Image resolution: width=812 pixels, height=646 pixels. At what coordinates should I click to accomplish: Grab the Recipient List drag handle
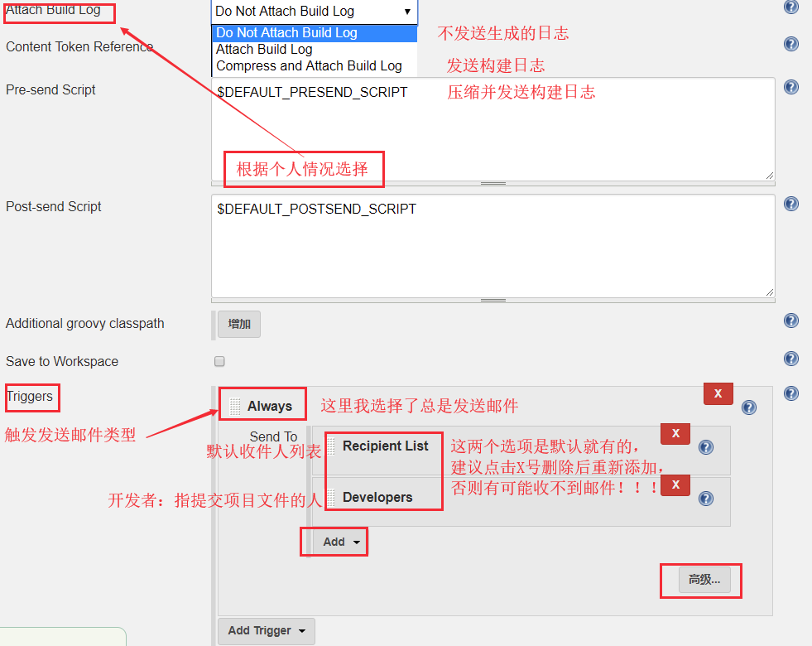tap(331, 446)
